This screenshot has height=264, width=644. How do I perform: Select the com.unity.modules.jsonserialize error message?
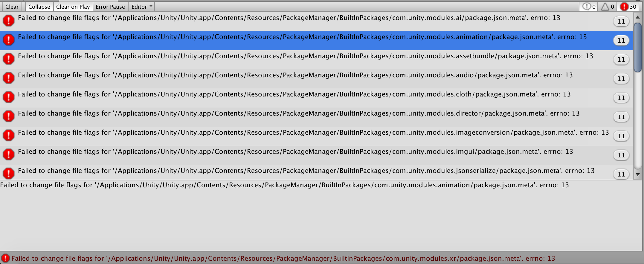point(316,172)
